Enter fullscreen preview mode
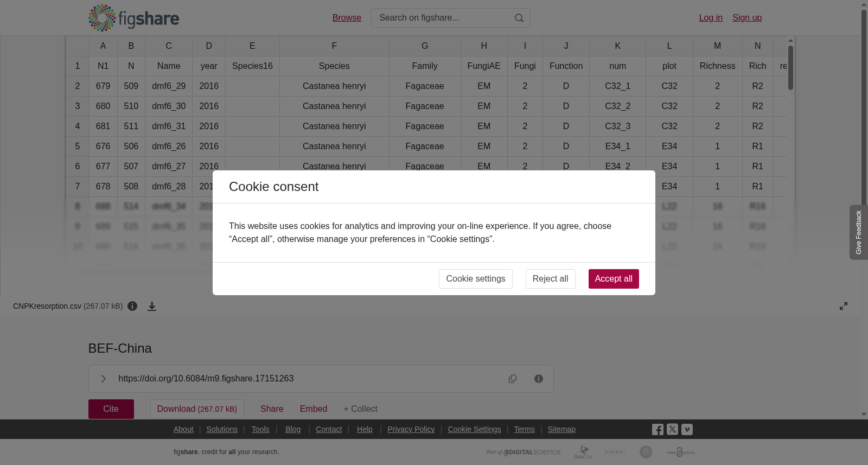 pyautogui.click(x=844, y=306)
